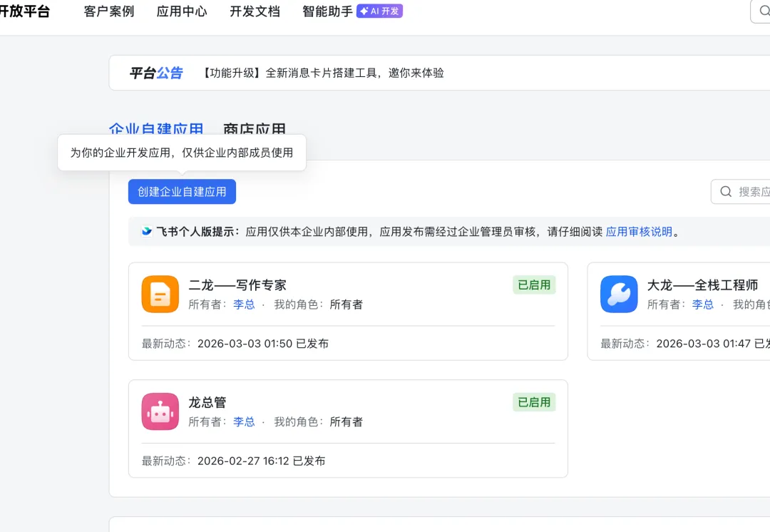Open the 智能助手 menu item
The image size is (770, 532).
coord(327,11)
